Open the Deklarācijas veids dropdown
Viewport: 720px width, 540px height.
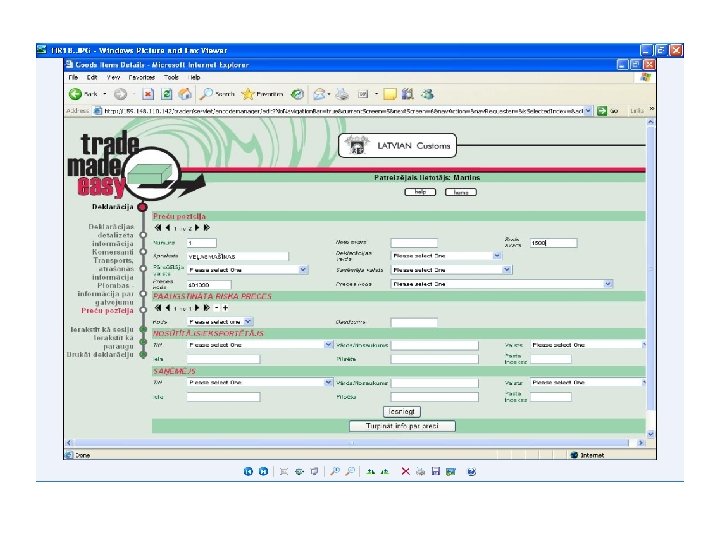pos(497,255)
